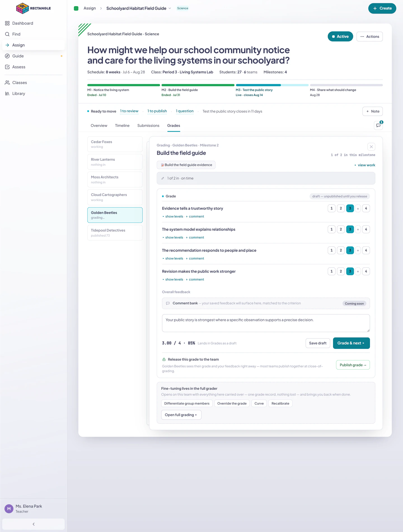Switch to the Timeline tab
Image resolution: width=403 pixels, height=532 pixels.
click(122, 126)
